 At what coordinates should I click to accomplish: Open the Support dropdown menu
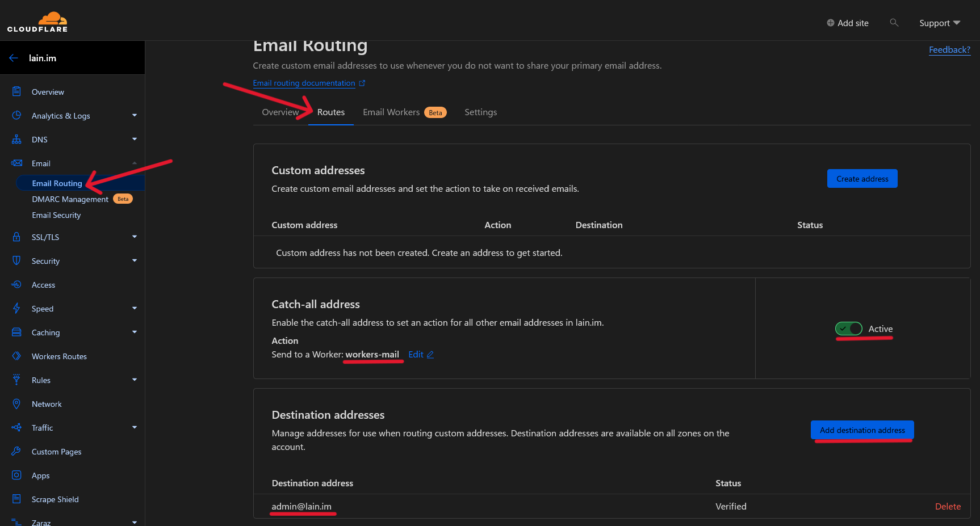939,23
